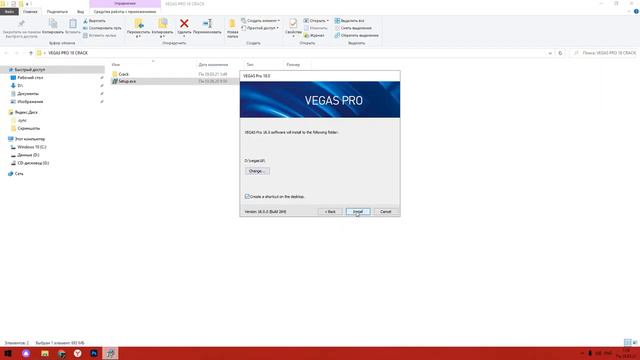
Task: Open Windows 10 (C:) drive
Action: (31, 147)
